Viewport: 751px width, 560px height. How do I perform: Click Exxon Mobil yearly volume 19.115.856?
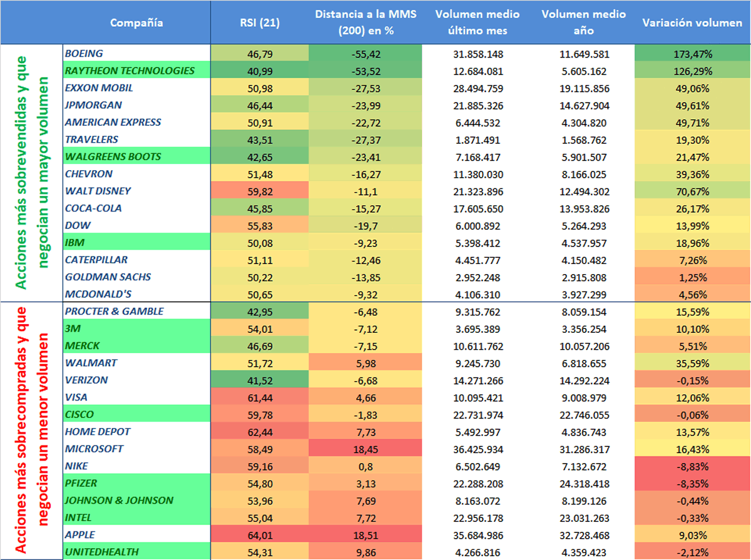click(584, 88)
